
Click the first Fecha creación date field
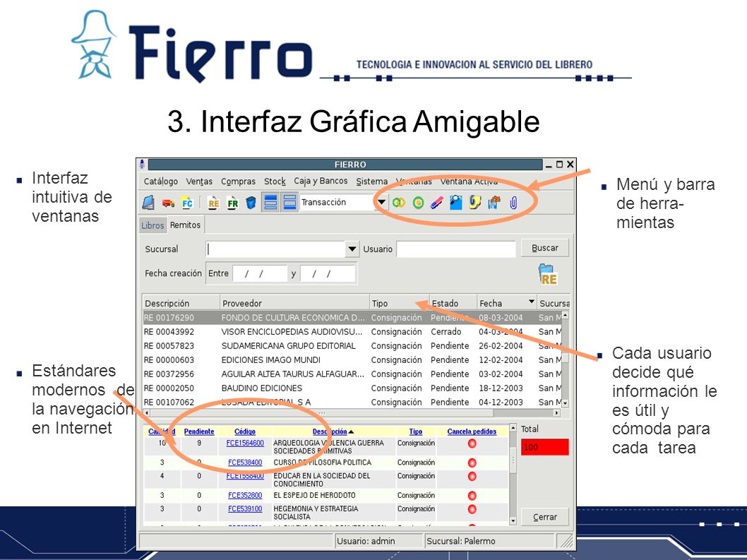click(260, 273)
